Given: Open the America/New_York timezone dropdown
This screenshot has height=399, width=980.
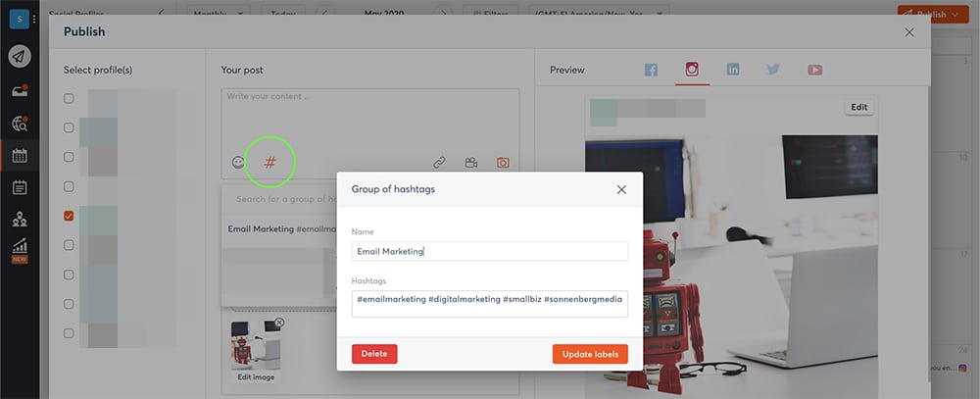Looking at the screenshot, I should point(600,15).
